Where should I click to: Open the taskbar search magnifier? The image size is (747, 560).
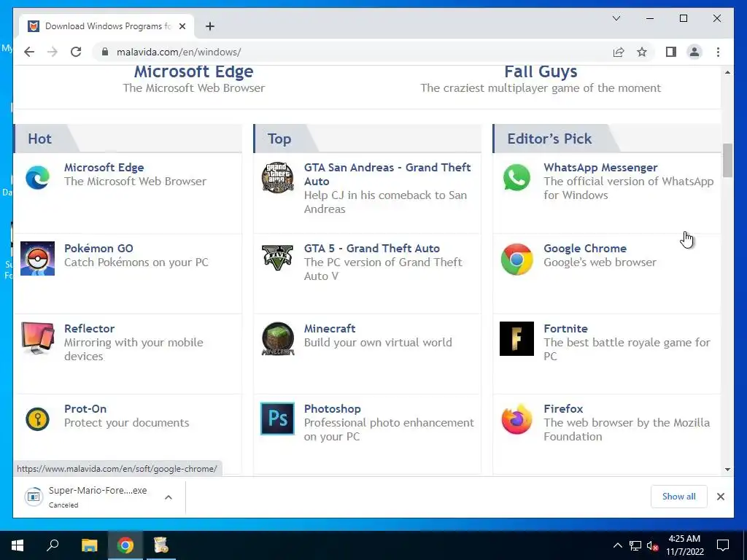[53, 545]
